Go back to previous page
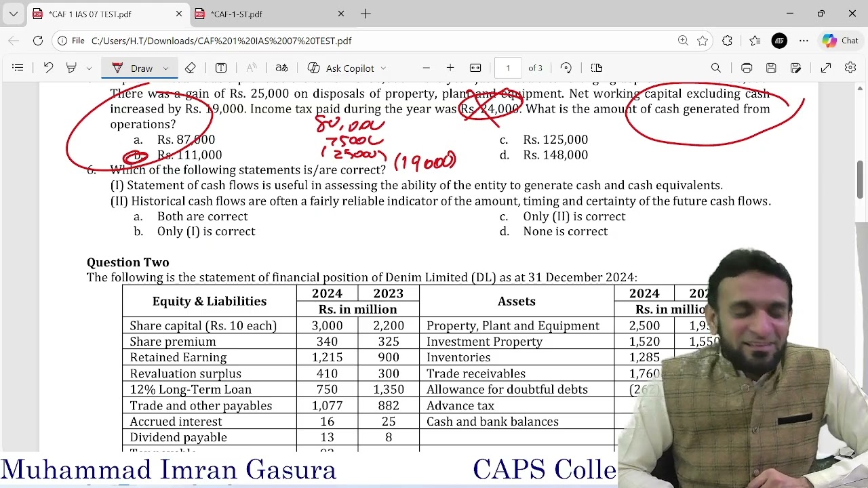 click(14, 41)
